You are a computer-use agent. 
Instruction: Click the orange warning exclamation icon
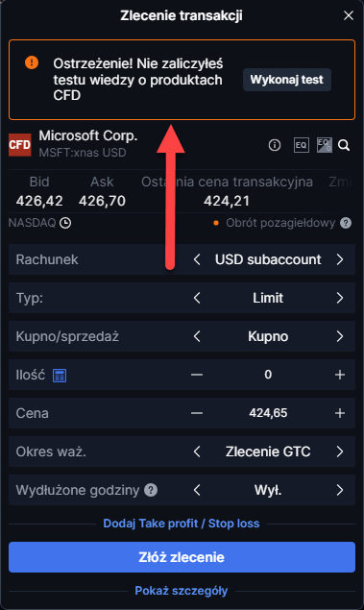pos(32,62)
